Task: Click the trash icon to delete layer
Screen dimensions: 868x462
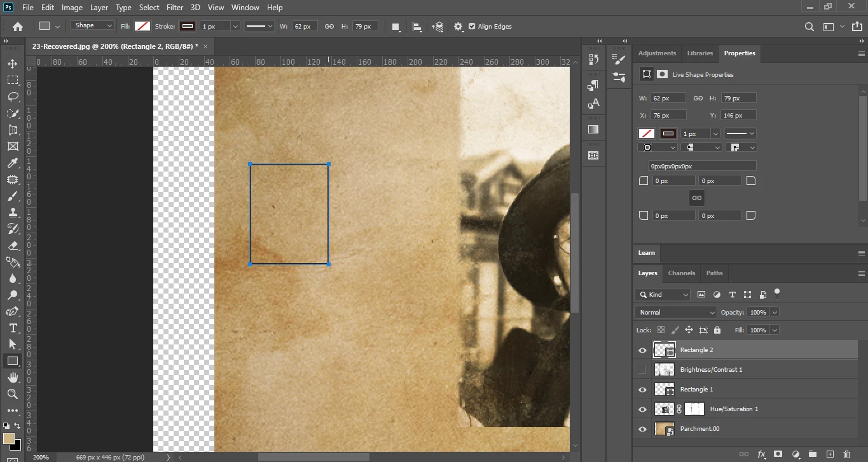Action: 846,454
